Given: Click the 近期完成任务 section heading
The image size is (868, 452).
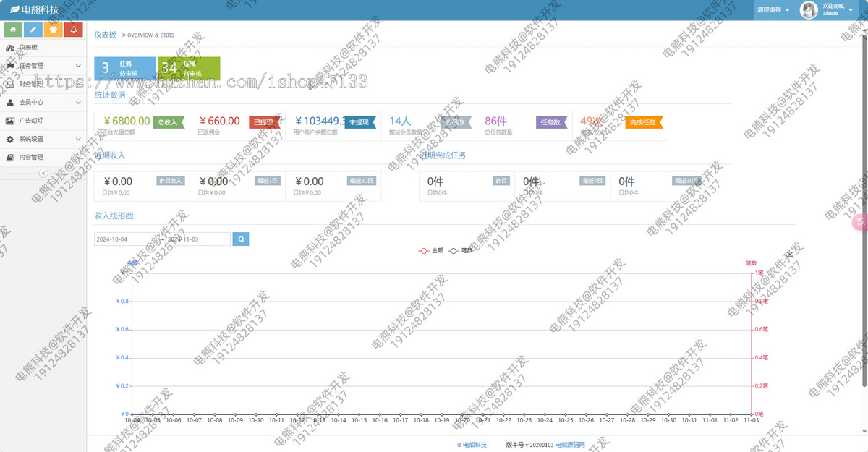Looking at the screenshot, I should pyautogui.click(x=443, y=155).
